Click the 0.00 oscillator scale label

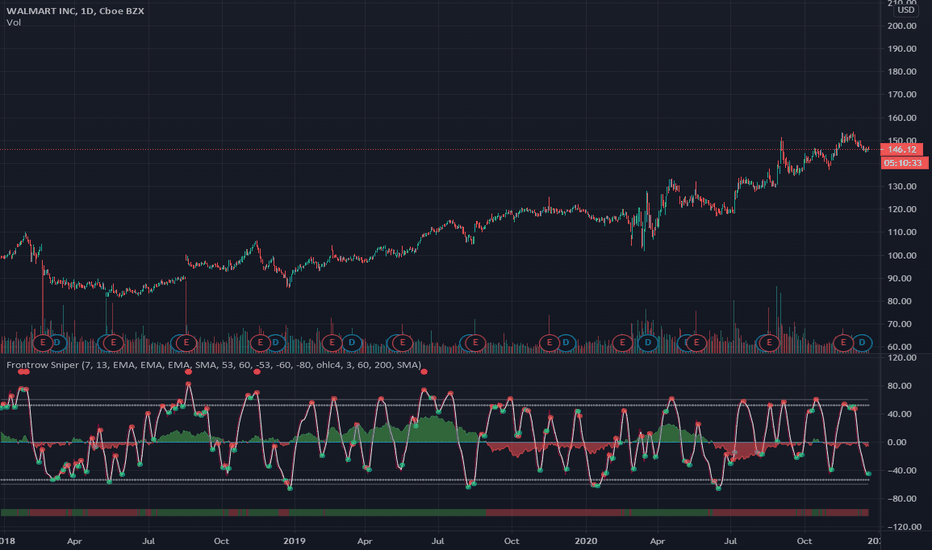coord(898,442)
